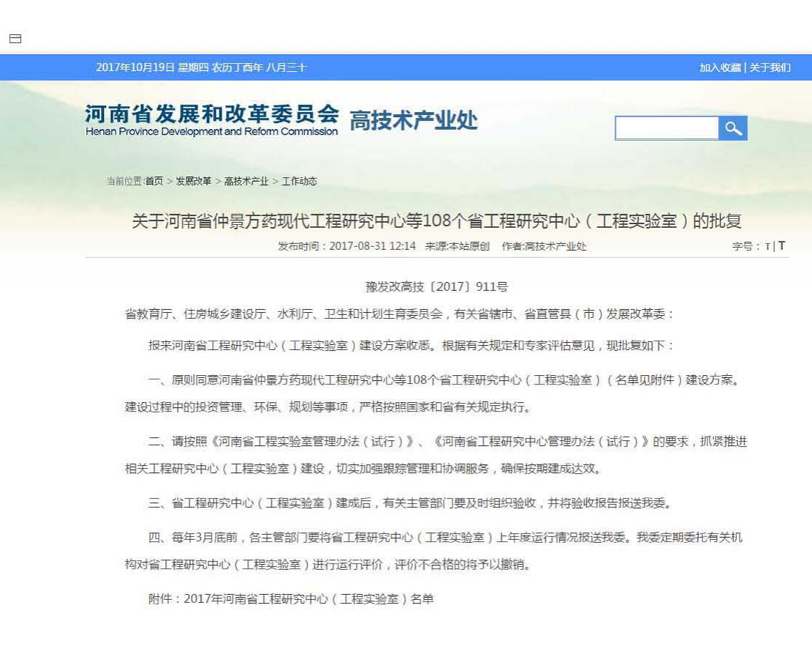Click the Henan Development and Reform Commission logo
The height and width of the screenshot is (660, 812).
tap(212, 120)
